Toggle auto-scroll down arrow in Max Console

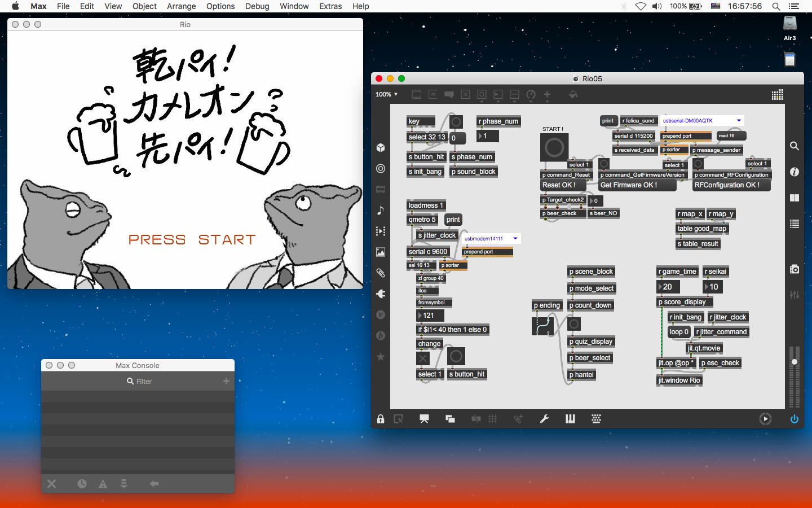coord(123,484)
